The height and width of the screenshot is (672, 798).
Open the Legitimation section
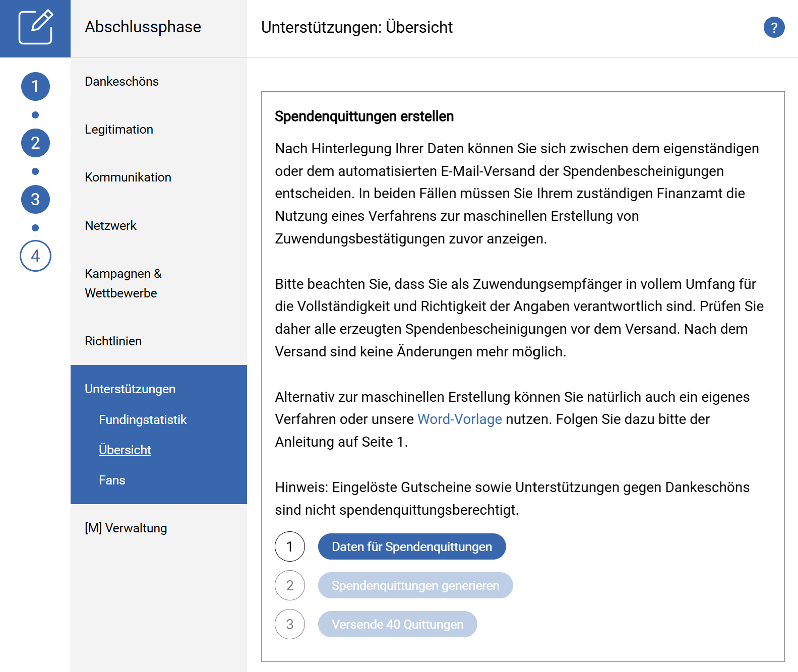(119, 129)
